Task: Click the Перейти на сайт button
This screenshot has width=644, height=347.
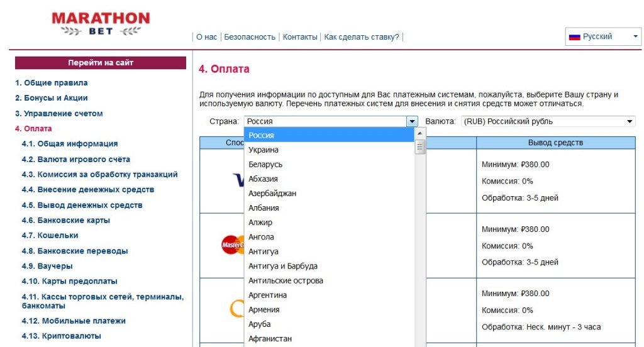Action: pyautogui.click(x=101, y=63)
